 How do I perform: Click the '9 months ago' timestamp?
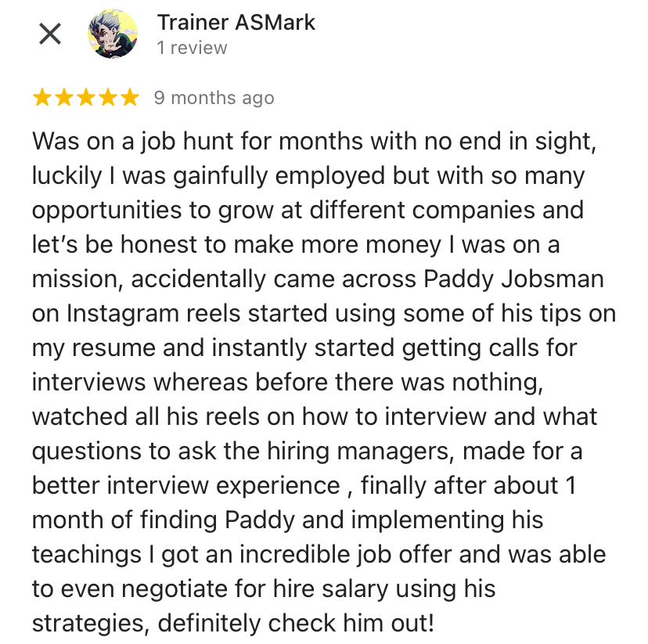[x=214, y=98]
